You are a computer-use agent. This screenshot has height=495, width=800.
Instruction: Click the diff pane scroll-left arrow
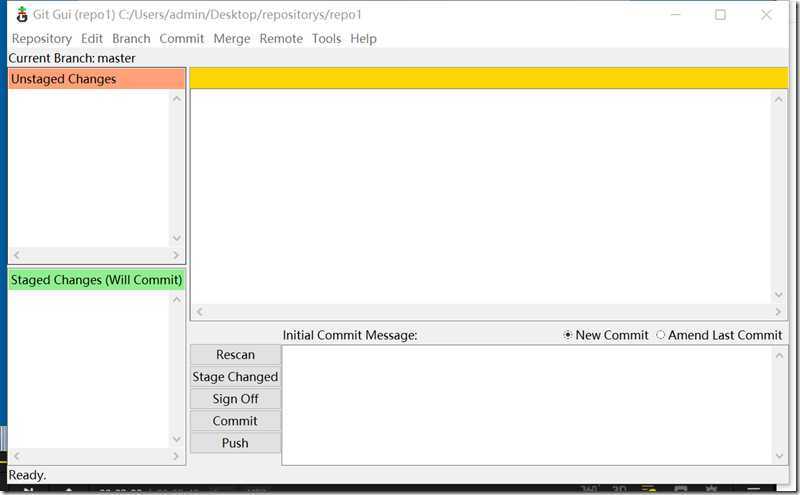tap(199, 311)
